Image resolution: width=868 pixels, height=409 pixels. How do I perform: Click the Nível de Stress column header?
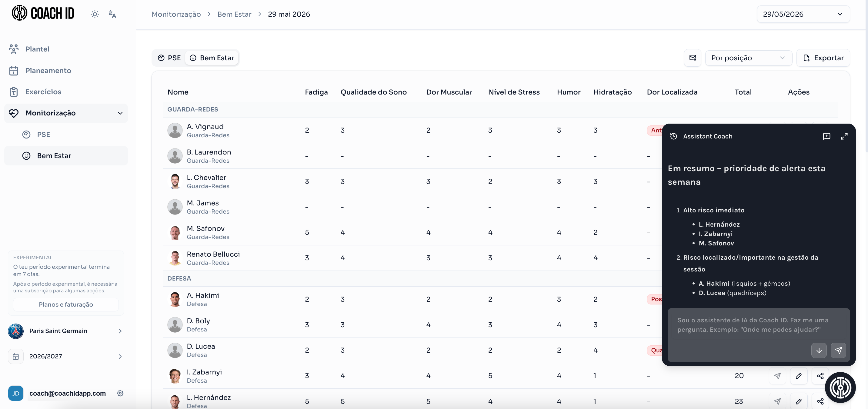[513, 92]
